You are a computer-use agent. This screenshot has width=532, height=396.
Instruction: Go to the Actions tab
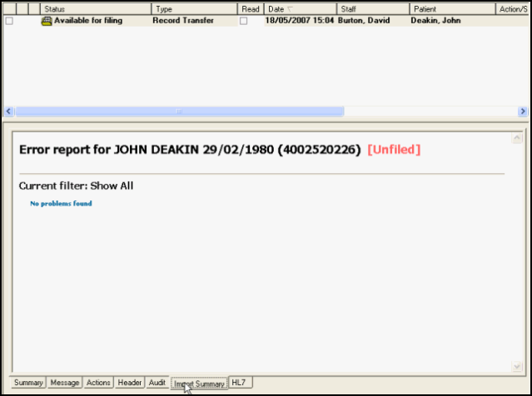pos(98,383)
